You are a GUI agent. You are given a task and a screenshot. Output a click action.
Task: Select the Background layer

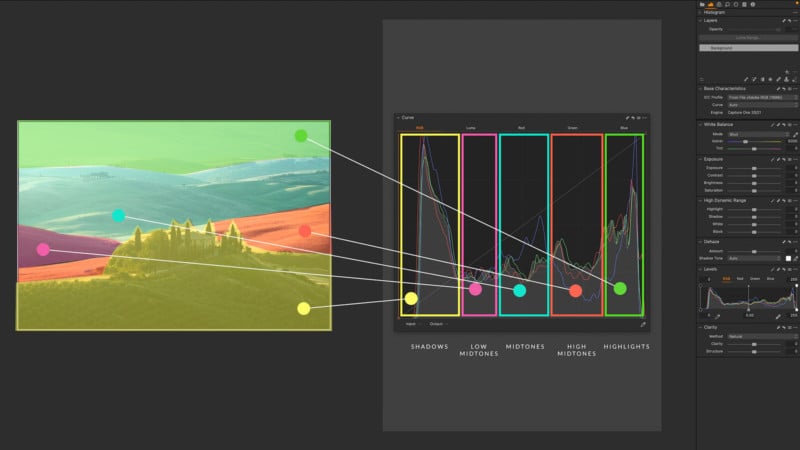click(748, 47)
